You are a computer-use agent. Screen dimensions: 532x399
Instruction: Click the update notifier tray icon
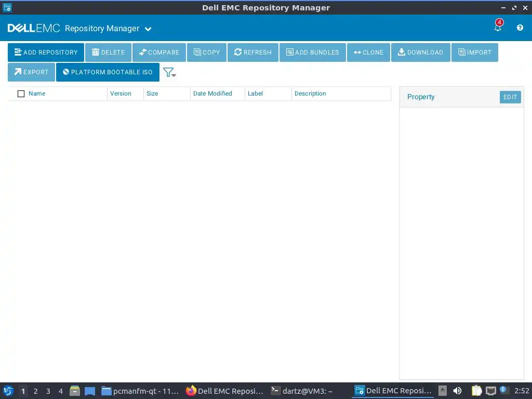[503, 390]
